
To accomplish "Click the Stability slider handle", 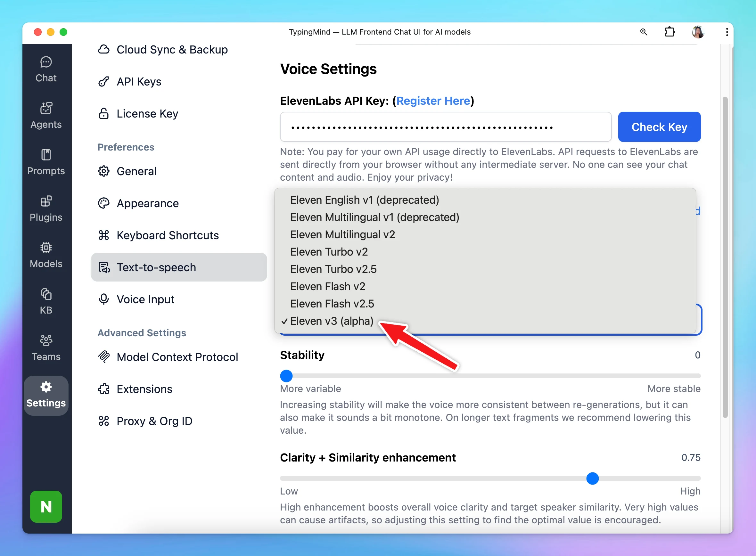I will [x=286, y=376].
